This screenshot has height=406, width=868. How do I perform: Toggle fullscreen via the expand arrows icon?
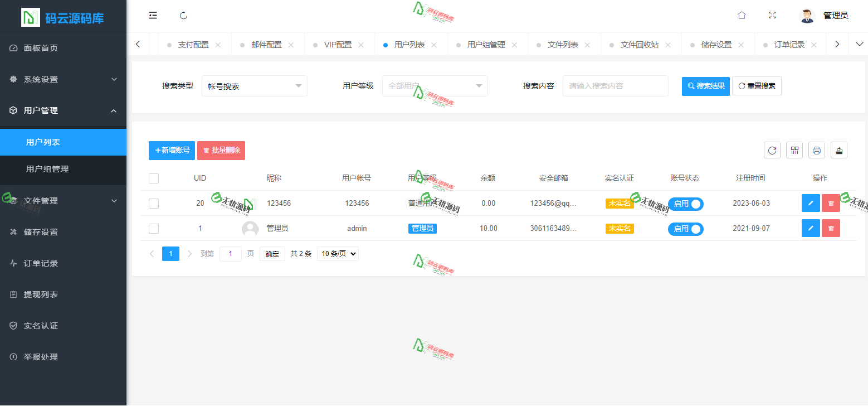[x=772, y=15]
